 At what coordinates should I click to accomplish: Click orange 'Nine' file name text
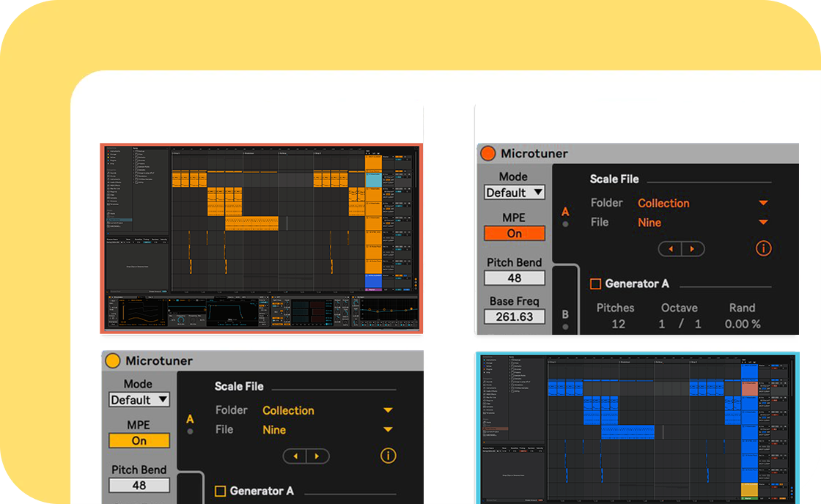pyautogui.click(x=649, y=223)
